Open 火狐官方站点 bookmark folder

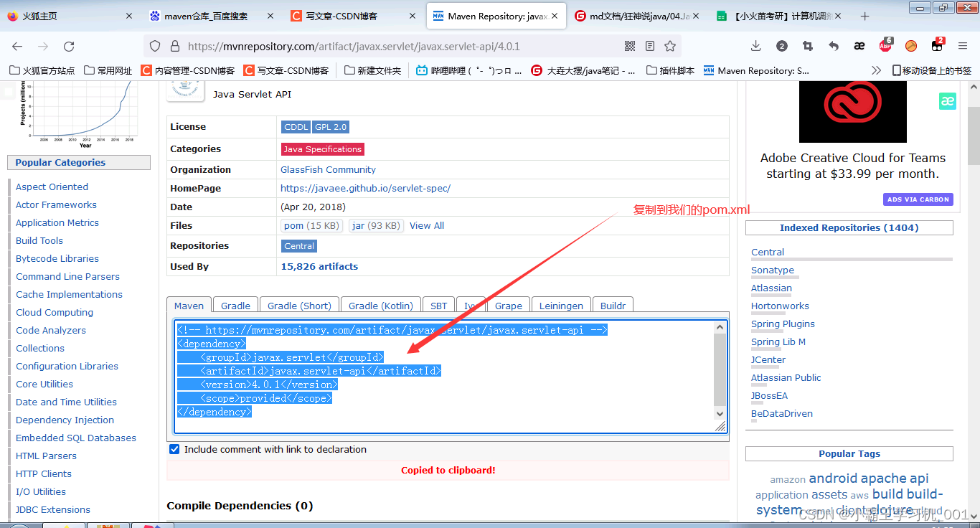point(42,70)
